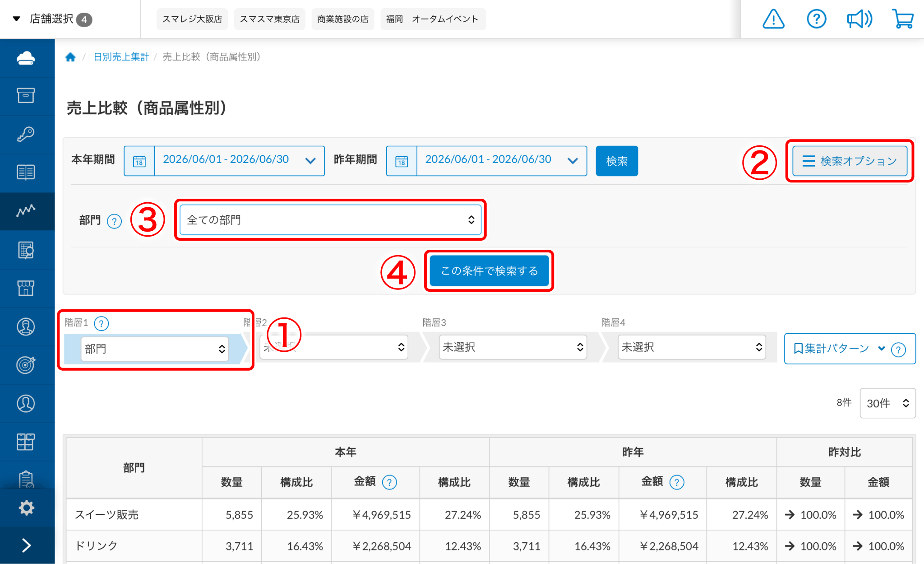Expand 昨年期間 date range dropdown
This screenshot has height=564, width=924.
pos(502,161)
